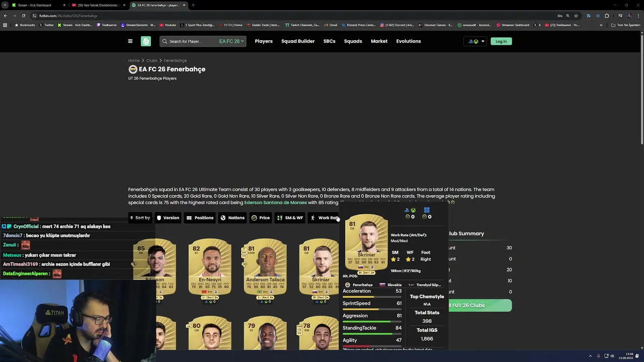This screenshot has height=362, width=644.
Task: Open the Positions filter
Action: (200, 218)
